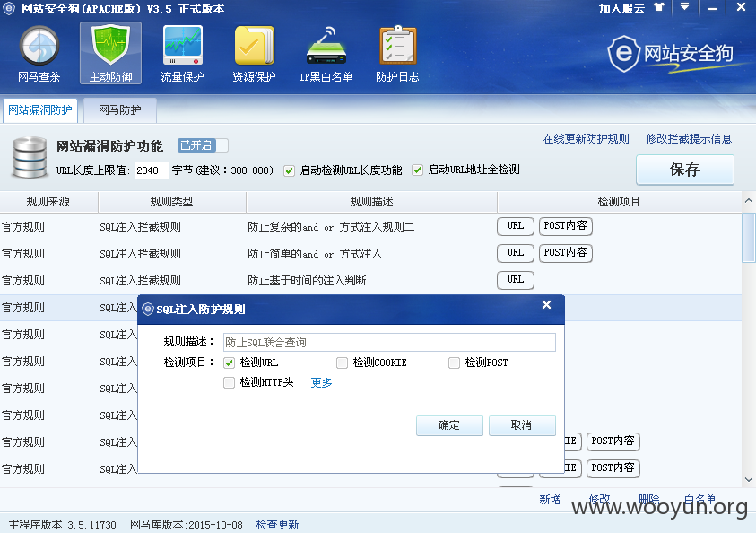Click 检查更新 in status bar
The image size is (756, 533).
pos(277,525)
